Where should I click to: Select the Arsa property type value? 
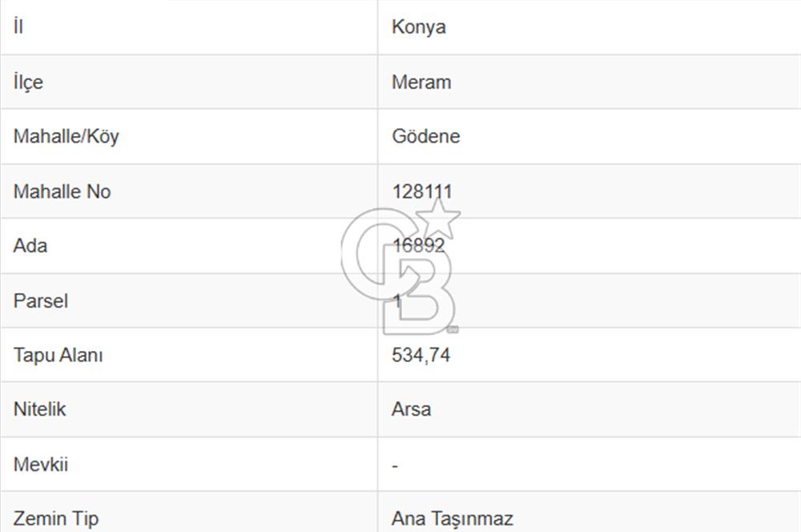coord(411,409)
